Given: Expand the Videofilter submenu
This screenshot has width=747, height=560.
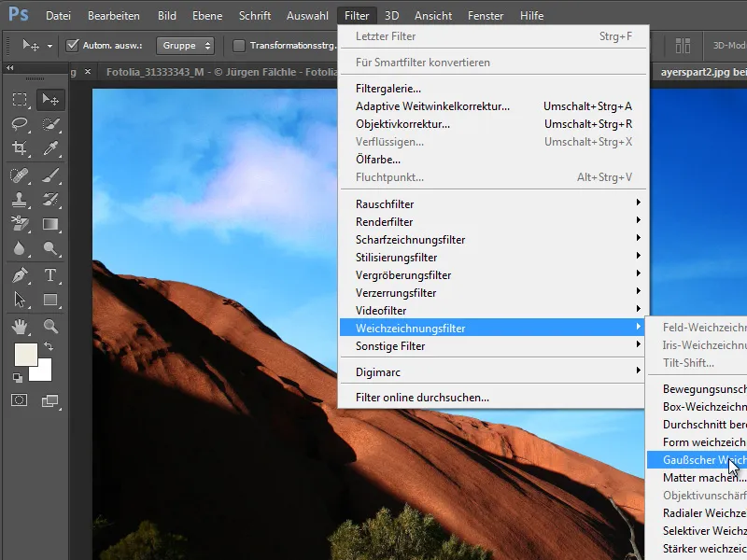Looking at the screenshot, I should pos(492,311).
